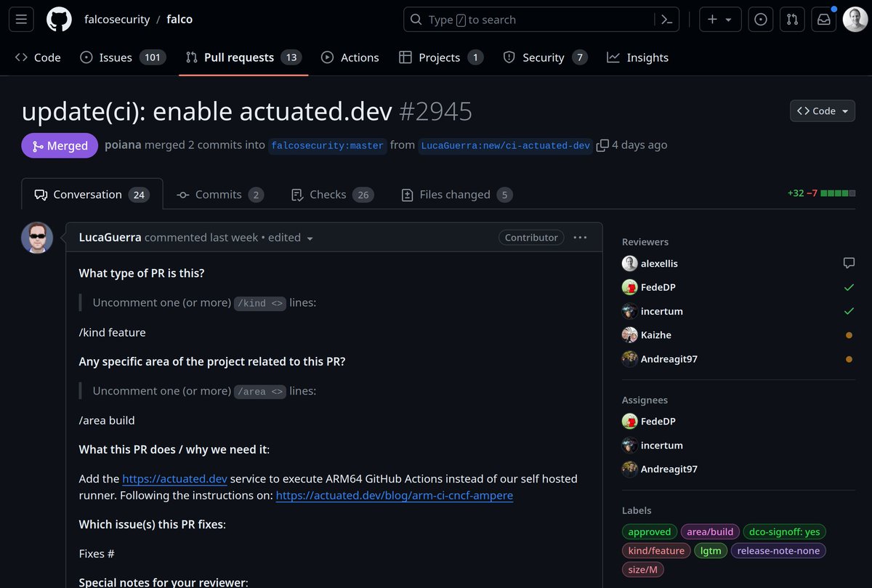Click the approved checkmark next to incertum reviewer
Screen dimensions: 872x588
(849, 311)
